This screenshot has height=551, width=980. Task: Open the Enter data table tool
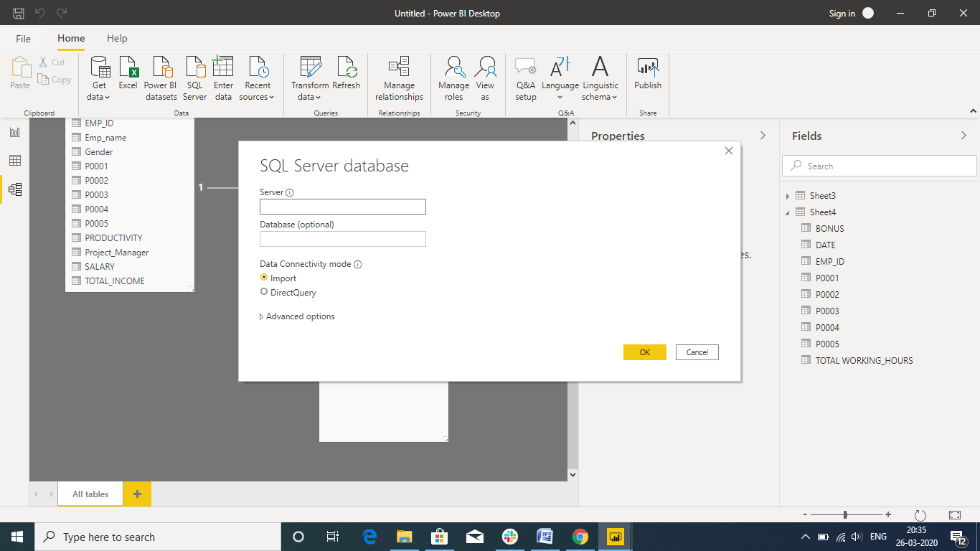click(x=223, y=79)
